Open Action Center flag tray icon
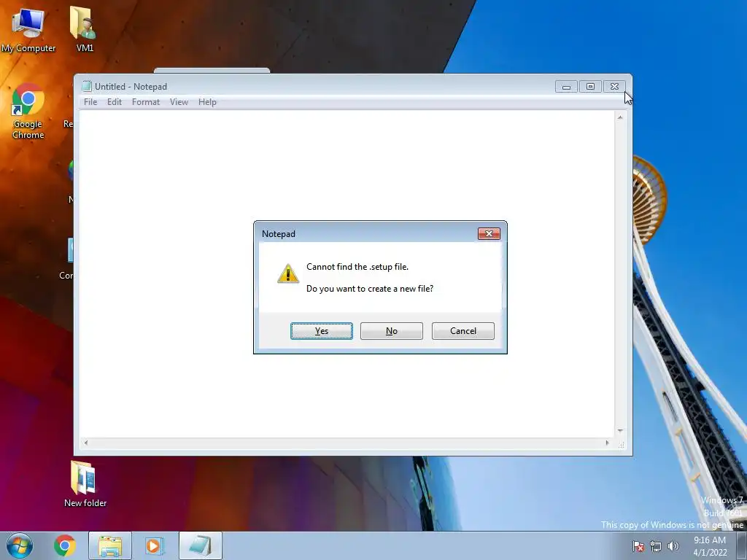747x560 pixels. tap(638, 546)
